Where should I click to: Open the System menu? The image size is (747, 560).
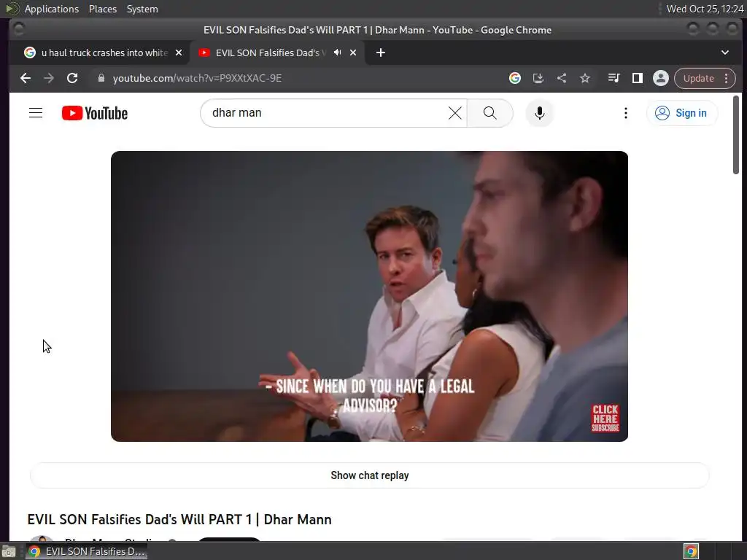click(x=142, y=9)
